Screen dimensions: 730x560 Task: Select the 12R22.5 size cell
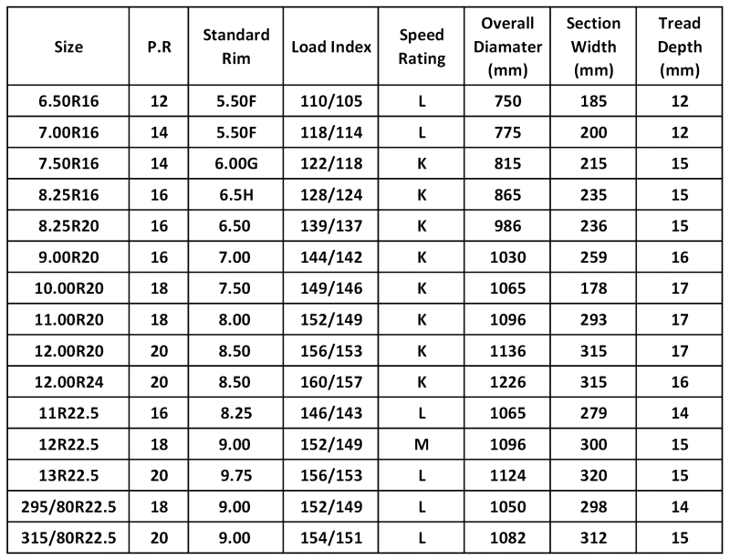[68, 444]
